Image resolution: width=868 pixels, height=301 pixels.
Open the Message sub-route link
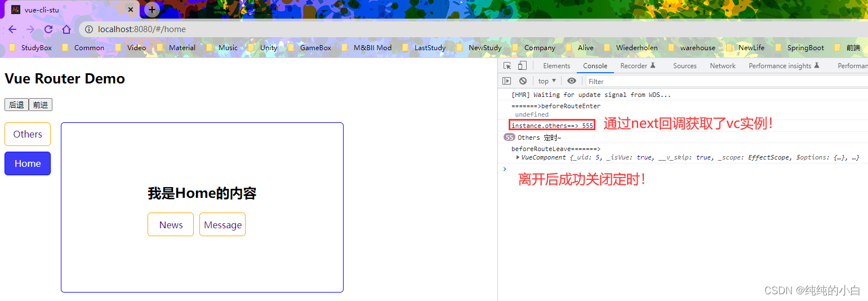tap(222, 224)
